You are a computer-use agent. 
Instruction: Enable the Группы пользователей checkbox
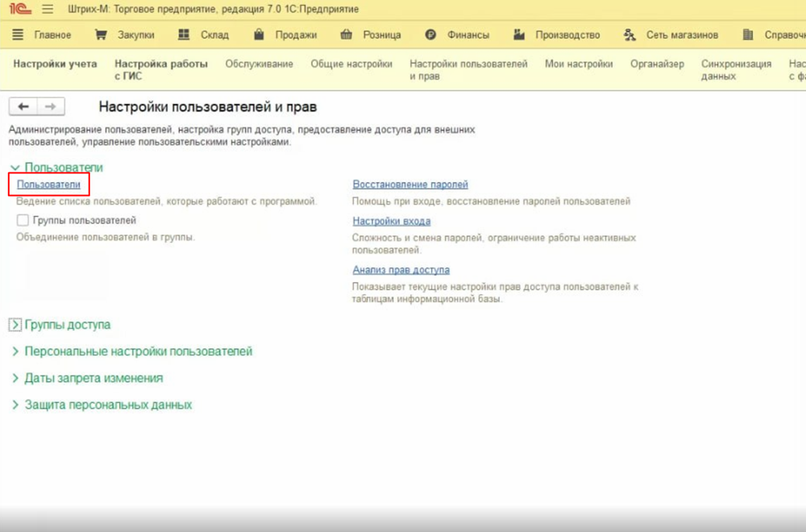coord(23,220)
